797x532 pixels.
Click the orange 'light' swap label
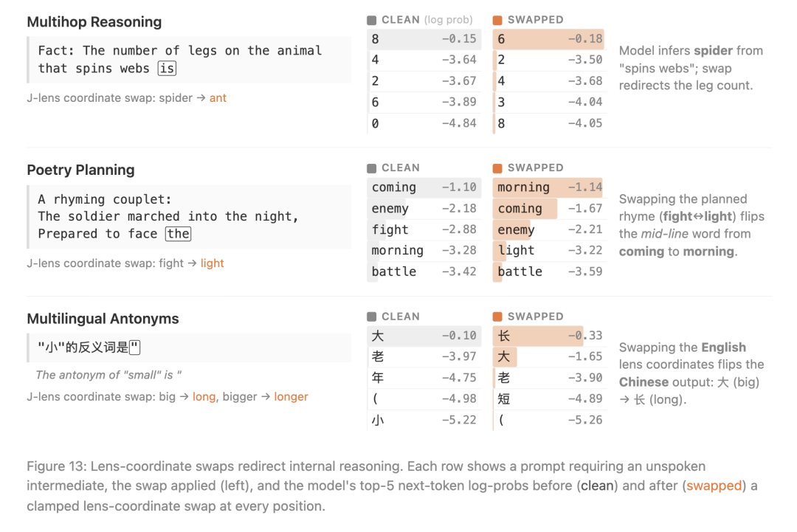[x=212, y=263]
